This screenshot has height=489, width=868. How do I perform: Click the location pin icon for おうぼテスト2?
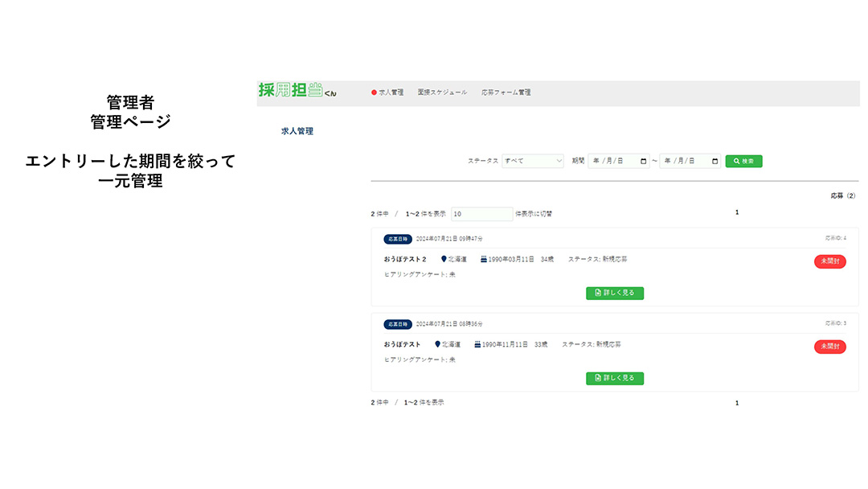coord(443,259)
